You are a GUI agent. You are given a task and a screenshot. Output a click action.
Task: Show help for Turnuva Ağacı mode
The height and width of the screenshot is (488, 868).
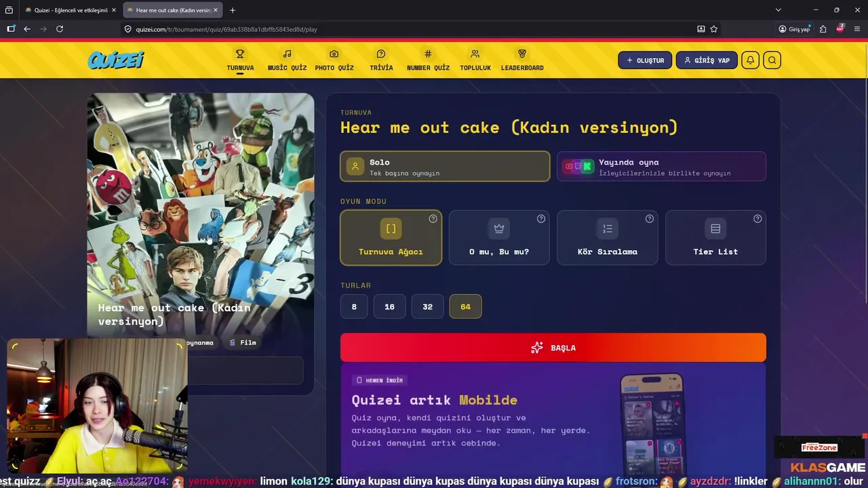click(433, 219)
